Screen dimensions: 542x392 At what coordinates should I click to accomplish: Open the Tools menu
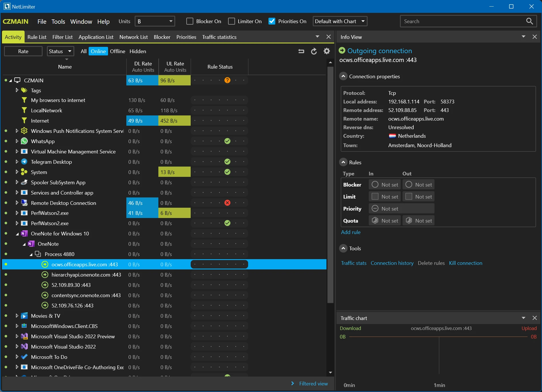pyautogui.click(x=58, y=21)
